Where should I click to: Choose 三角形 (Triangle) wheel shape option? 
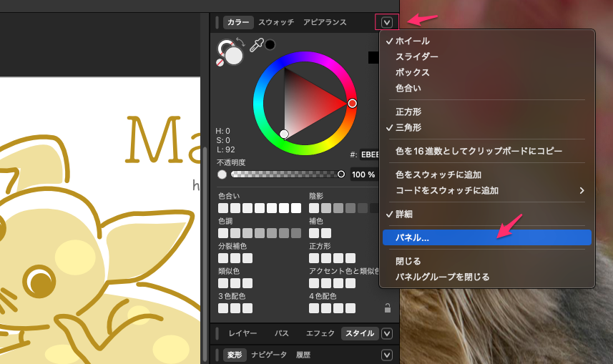tap(408, 127)
